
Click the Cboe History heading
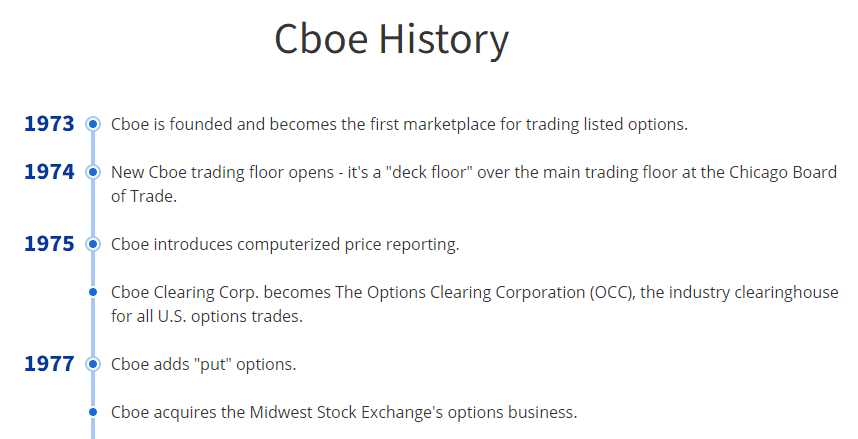coord(391,39)
